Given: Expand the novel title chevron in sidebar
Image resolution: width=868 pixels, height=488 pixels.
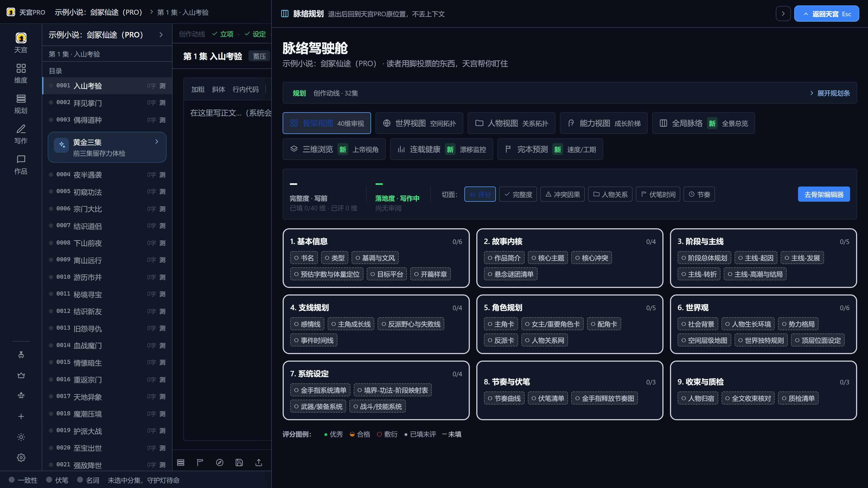Looking at the screenshot, I should 161,35.
